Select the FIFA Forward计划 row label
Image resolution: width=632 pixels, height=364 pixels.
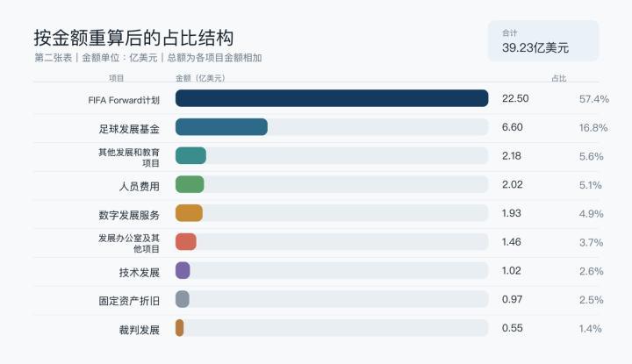[x=124, y=100]
